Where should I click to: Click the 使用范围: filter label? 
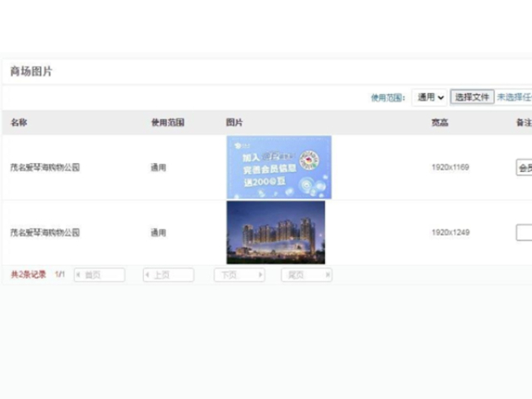pos(388,98)
